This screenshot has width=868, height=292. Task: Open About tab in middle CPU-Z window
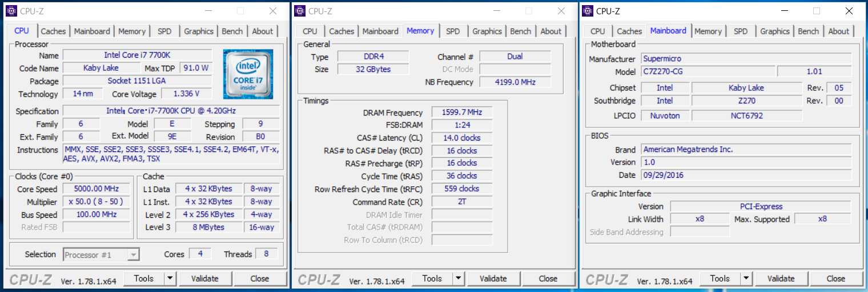551,31
